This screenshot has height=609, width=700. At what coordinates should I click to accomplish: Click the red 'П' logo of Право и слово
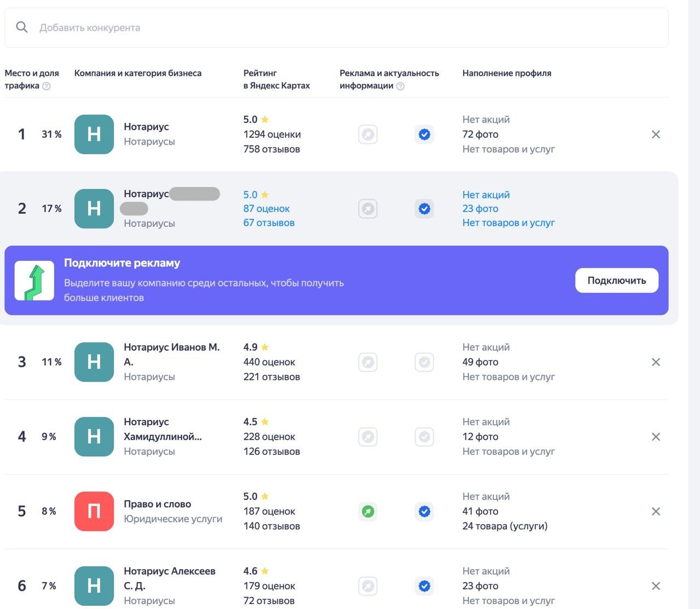tap(94, 511)
